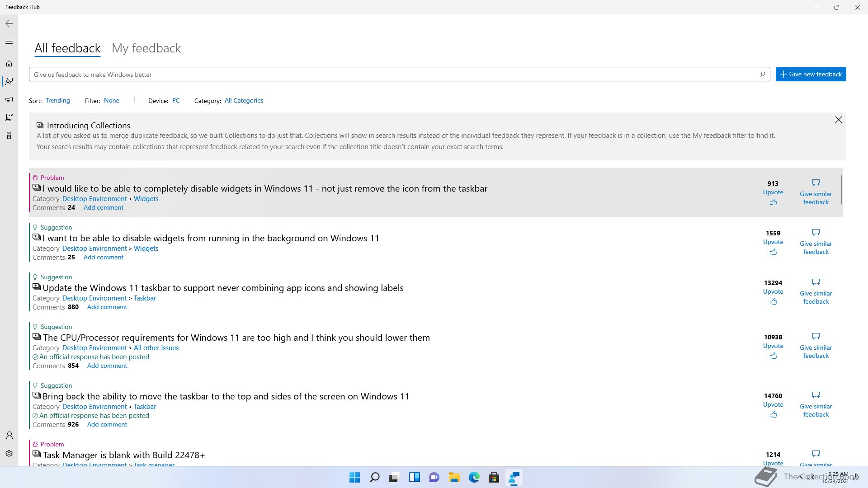Open 'Bring back the ability to move the taskbar' feedback
The height and width of the screenshot is (488, 868).
pyautogui.click(x=226, y=396)
